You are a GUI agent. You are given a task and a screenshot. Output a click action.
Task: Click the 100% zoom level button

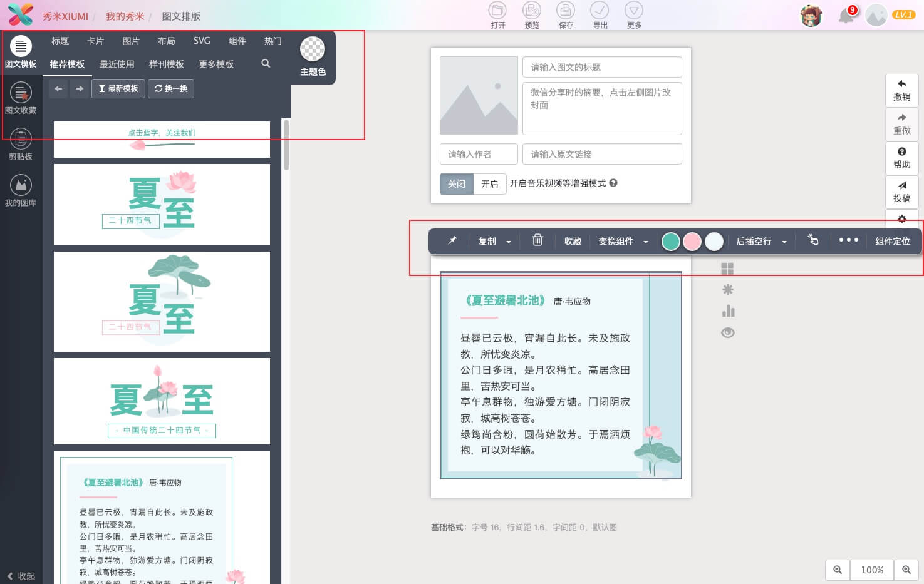[872, 570]
